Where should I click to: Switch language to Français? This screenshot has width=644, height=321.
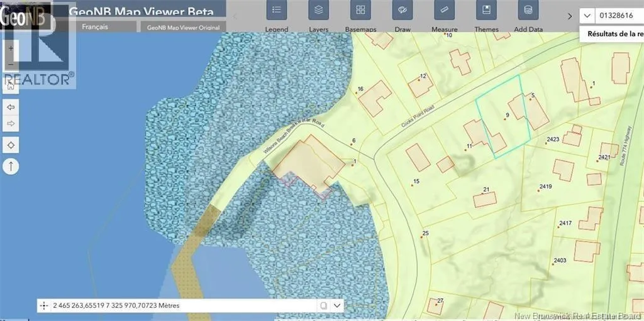tap(95, 27)
